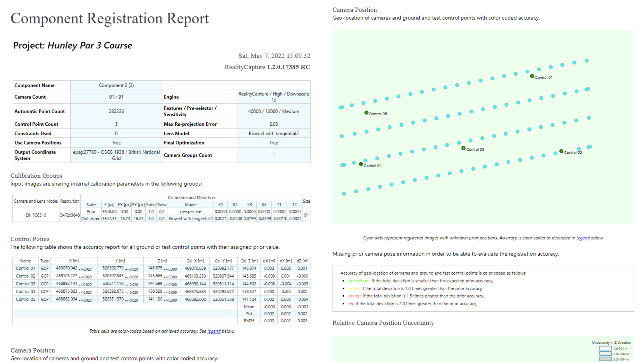Screen dimensions: 644x362
Task: Click the '520307.545' Y coordinate cell
Action: (x=120, y=276)
